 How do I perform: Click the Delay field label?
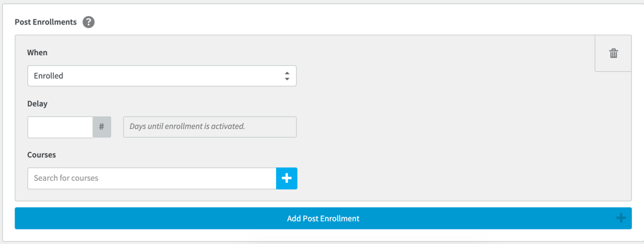coord(37,104)
